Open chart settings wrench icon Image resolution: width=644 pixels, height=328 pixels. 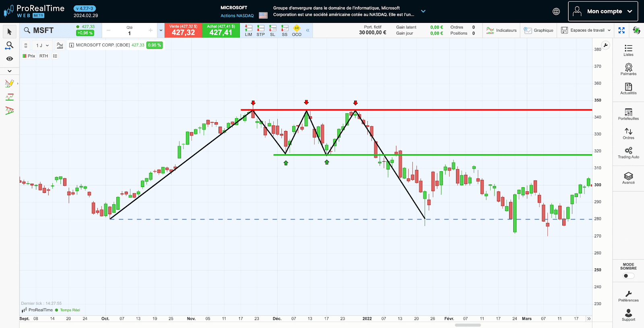click(x=605, y=45)
